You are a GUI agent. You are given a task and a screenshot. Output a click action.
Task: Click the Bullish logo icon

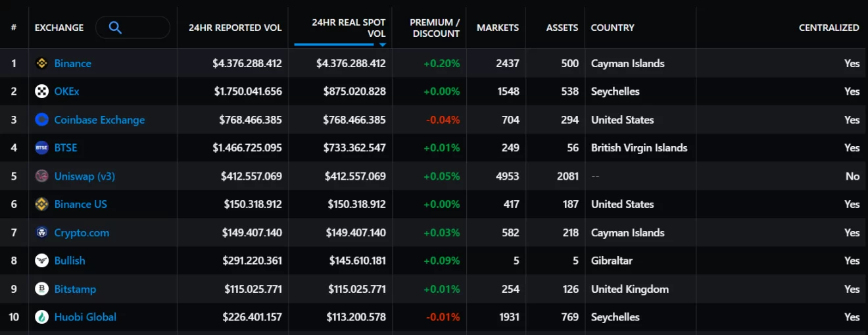click(41, 261)
